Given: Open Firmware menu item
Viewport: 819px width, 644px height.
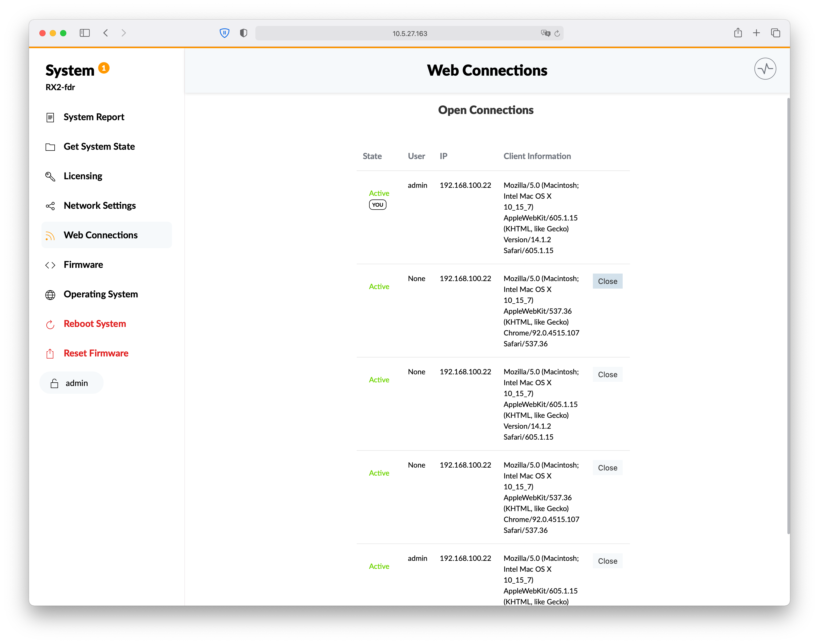Looking at the screenshot, I should [x=107, y=265].
